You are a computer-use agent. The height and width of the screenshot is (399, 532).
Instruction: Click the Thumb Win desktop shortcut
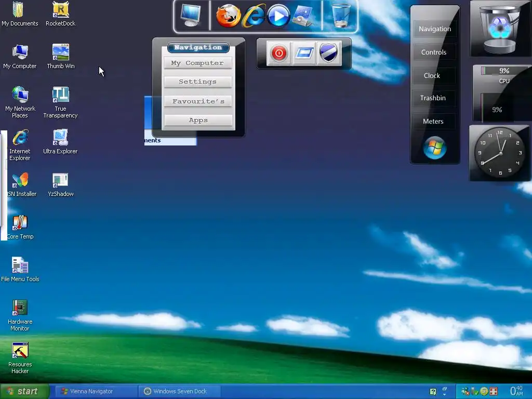tap(60, 57)
